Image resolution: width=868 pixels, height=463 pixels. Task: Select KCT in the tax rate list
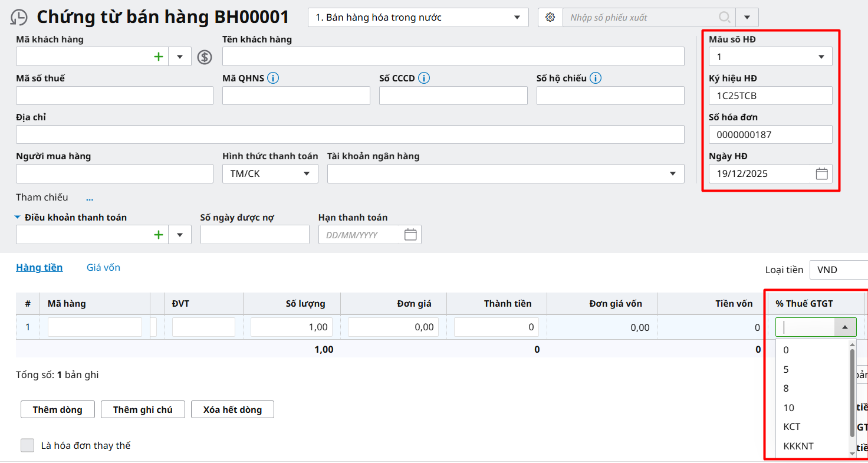pos(792,426)
